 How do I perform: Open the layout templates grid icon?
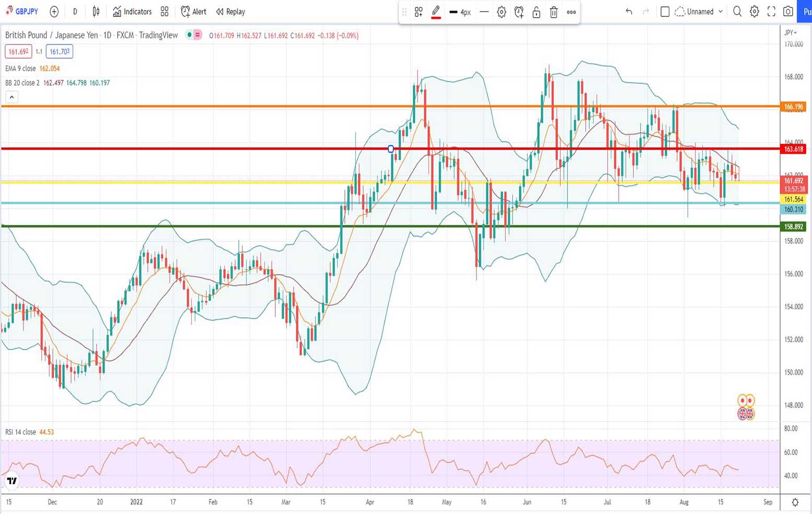pos(165,11)
